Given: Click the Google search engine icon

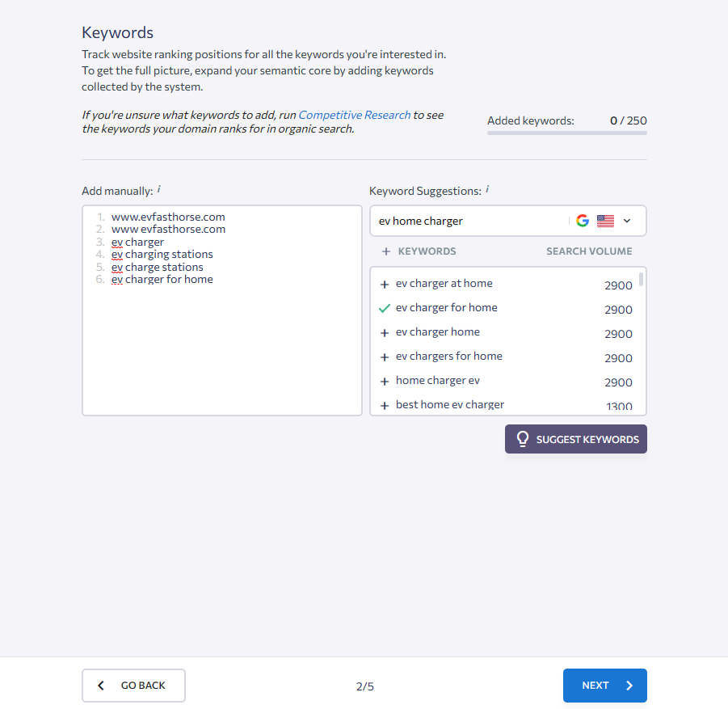Looking at the screenshot, I should [583, 221].
